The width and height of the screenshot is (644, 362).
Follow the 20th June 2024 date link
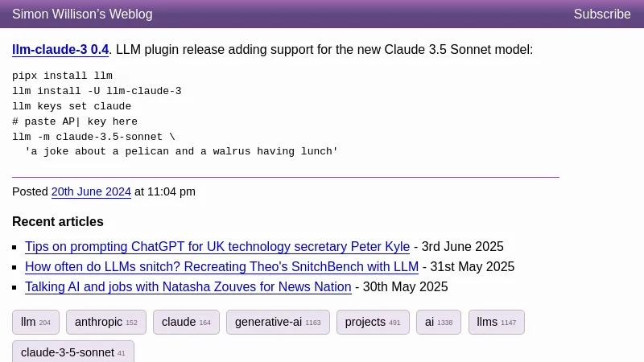(x=91, y=191)
